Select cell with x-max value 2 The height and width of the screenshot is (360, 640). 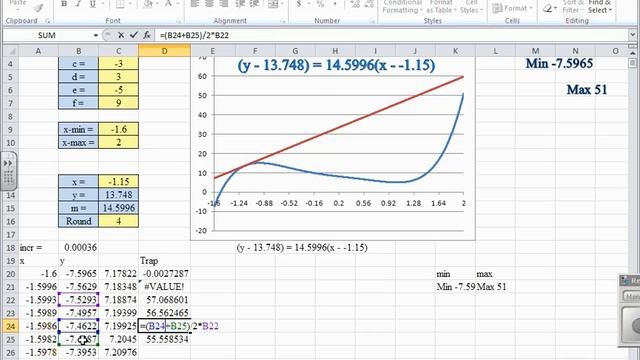pos(118,142)
